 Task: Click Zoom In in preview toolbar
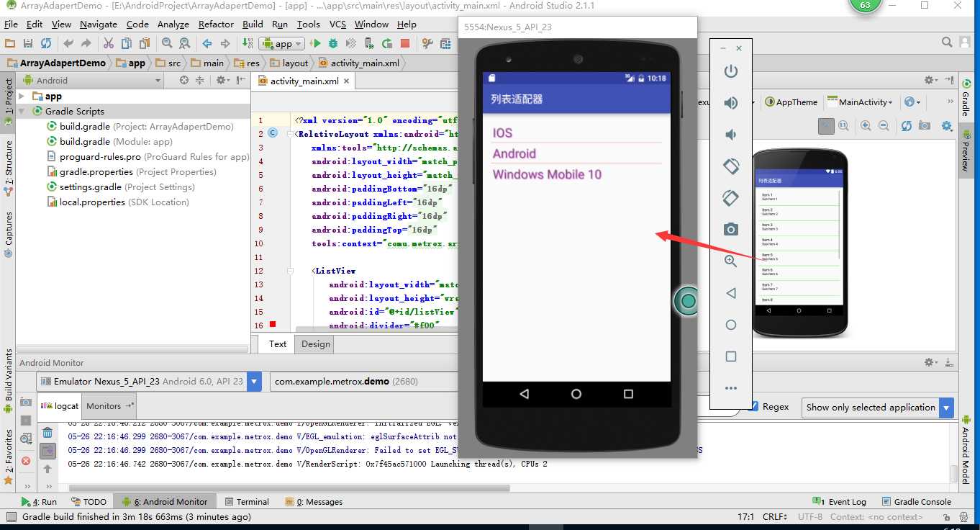[866, 125]
